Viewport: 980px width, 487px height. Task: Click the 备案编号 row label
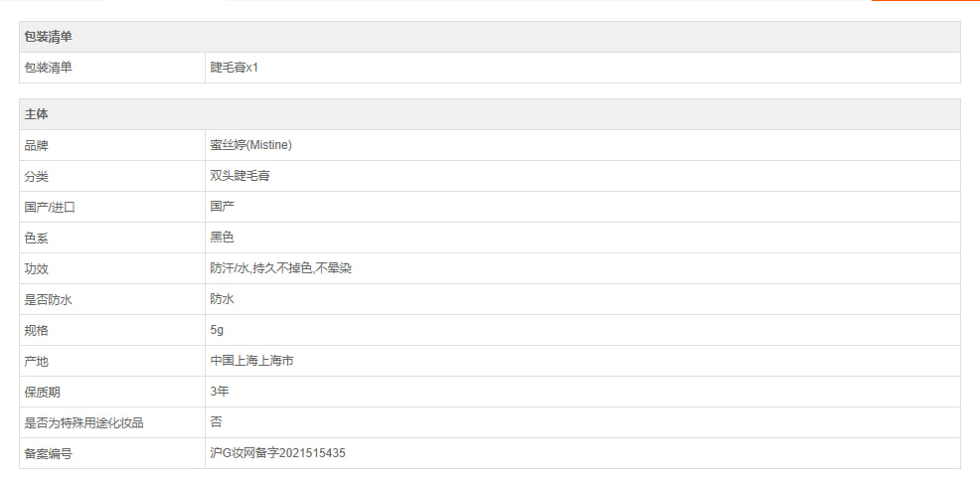pos(48,453)
